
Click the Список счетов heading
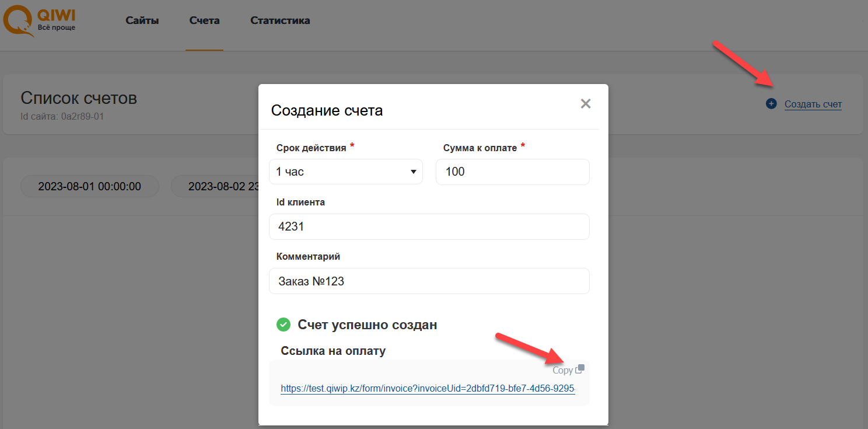coord(79,98)
